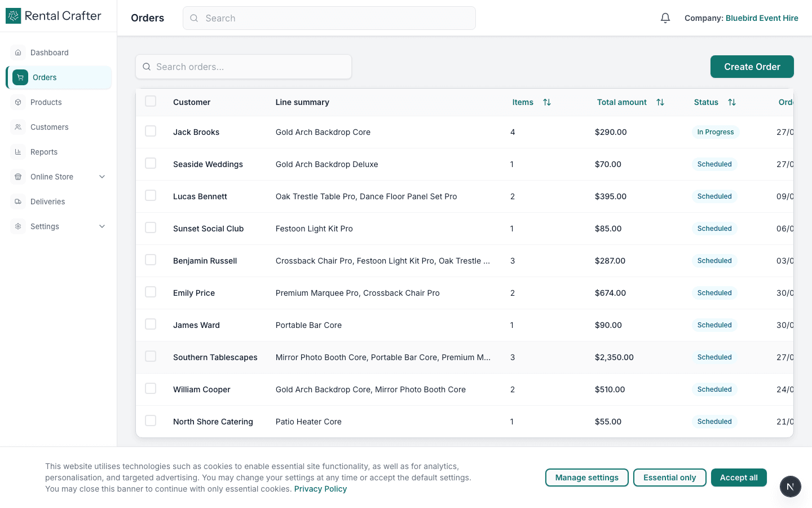
Task: Open notifications bell icon
Action: click(x=665, y=18)
